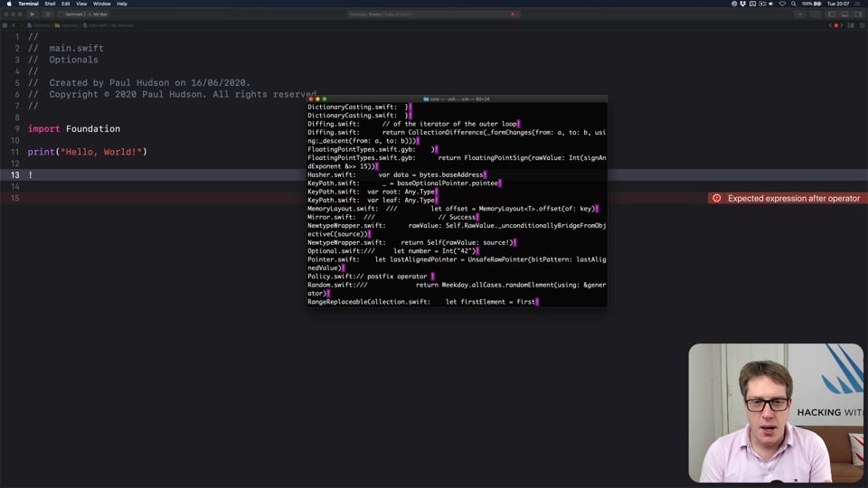This screenshot has width=868, height=488.
Task: Zoom the Terminal window with green button
Action: [325, 99]
